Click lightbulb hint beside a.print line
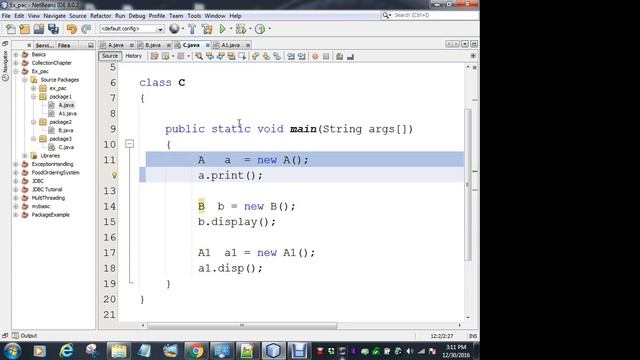Image resolution: width=640 pixels, height=360 pixels. click(x=114, y=175)
